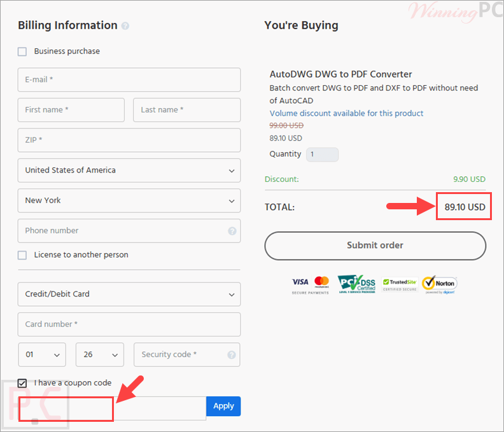Image resolution: width=504 pixels, height=432 pixels.
Task: Click the TrustedSite certified secure badge
Action: click(x=400, y=284)
